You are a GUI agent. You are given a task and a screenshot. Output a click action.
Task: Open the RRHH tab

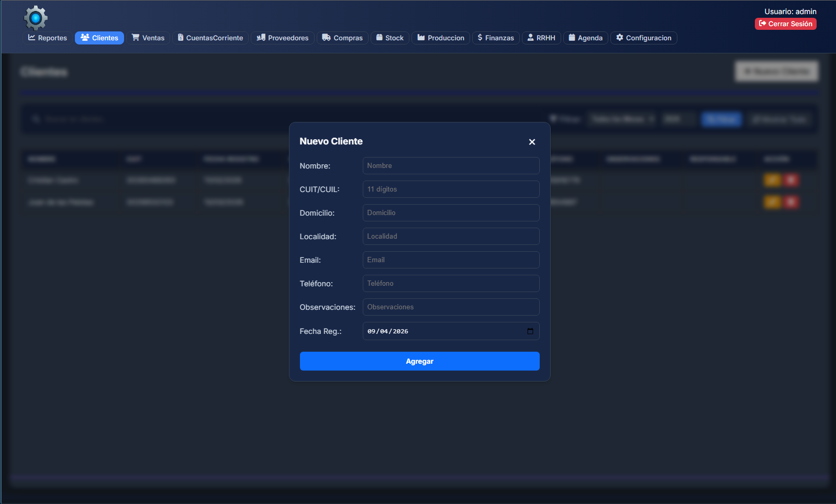(x=541, y=38)
